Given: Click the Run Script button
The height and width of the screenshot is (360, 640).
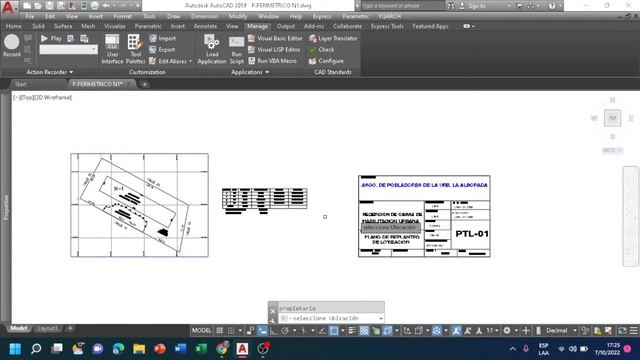Looking at the screenshot, I should click(x=236, y=50).
